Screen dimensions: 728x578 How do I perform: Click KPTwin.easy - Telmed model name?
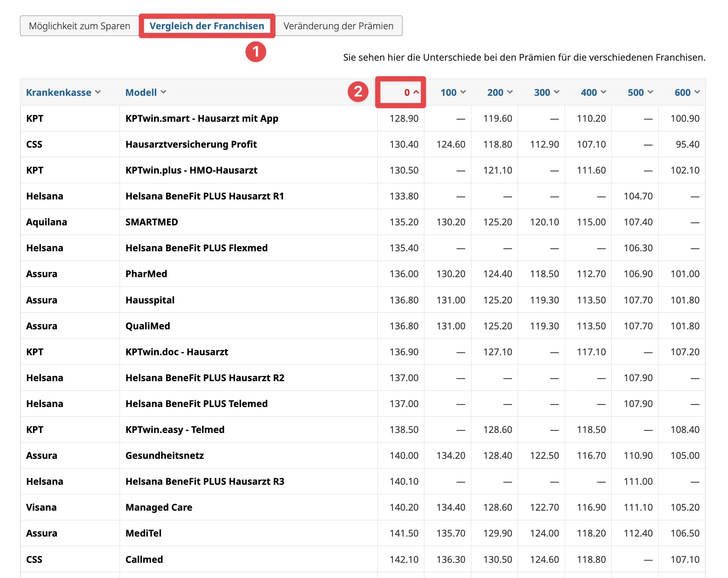[x=175, y=430]
